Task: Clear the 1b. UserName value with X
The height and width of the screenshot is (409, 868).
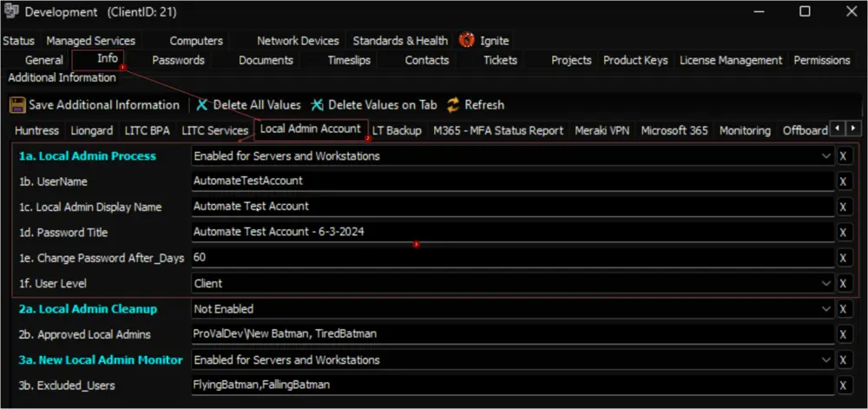Action: coord(844,181)
